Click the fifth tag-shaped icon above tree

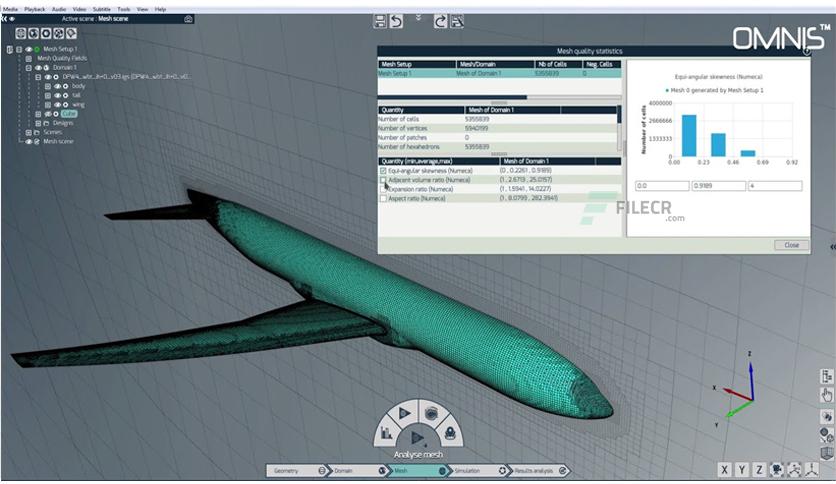click(71, 34)
